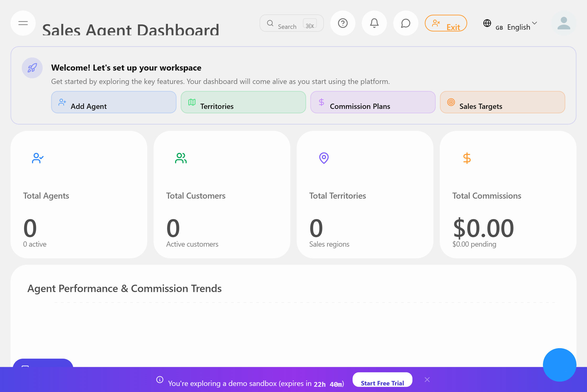The height and width of the screenshot is (392, 587).
Task: Click the Total Territories map pin icon
Action: pyautogui.click(x=324, y=158)
